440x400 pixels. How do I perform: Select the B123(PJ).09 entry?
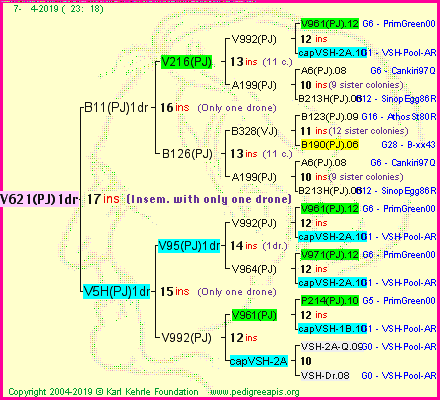coord(329,117)
